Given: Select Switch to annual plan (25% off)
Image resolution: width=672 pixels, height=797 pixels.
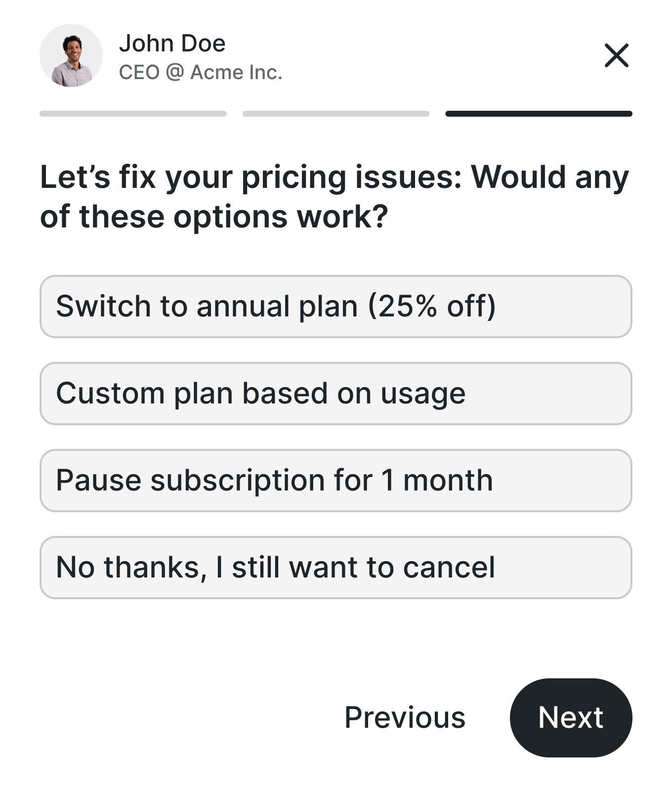Looking at the screenshot, I should tap(336, 307).
